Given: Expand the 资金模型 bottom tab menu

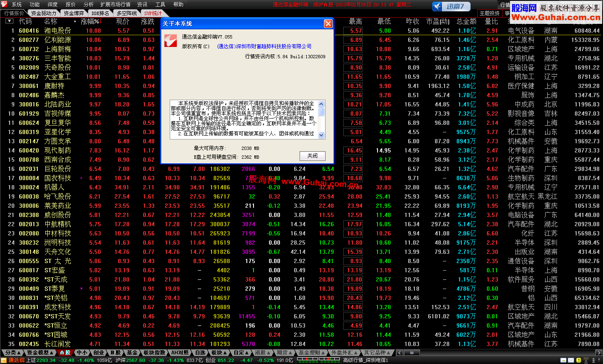Looking at the screenshot, I should point(40,353).
